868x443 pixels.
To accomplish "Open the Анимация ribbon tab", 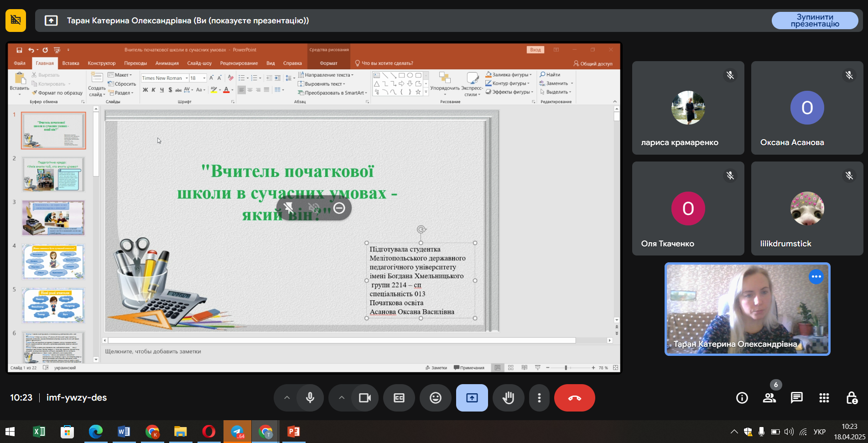I will [167, 63].
